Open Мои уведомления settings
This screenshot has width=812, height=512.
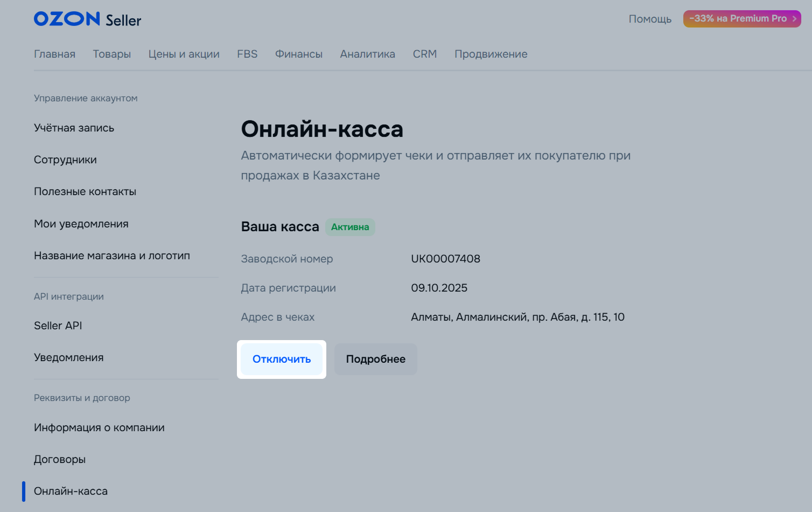[81, 224]
